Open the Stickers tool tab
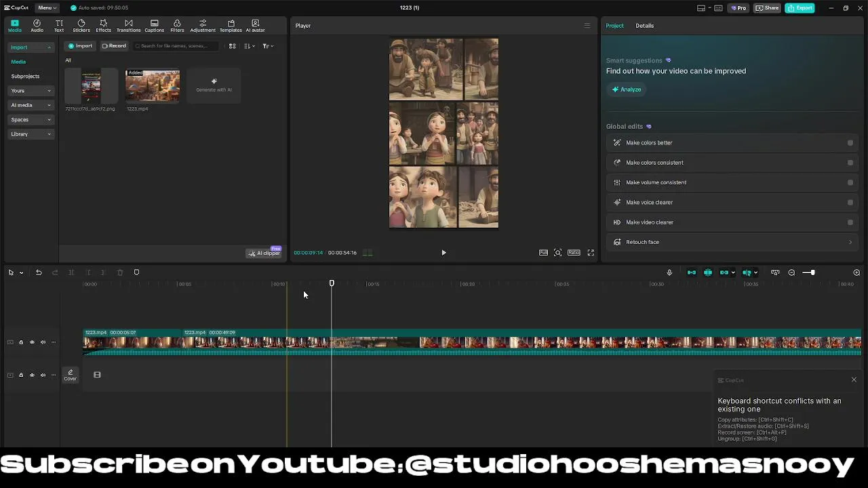This screenshot has height=488, width=868. [81, 26]
